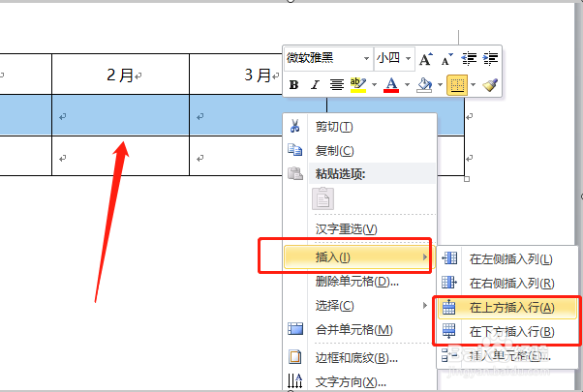The image size is (583, 392).
Task: Open the highlight color dropdown arrow
Action: pos(374,85)
